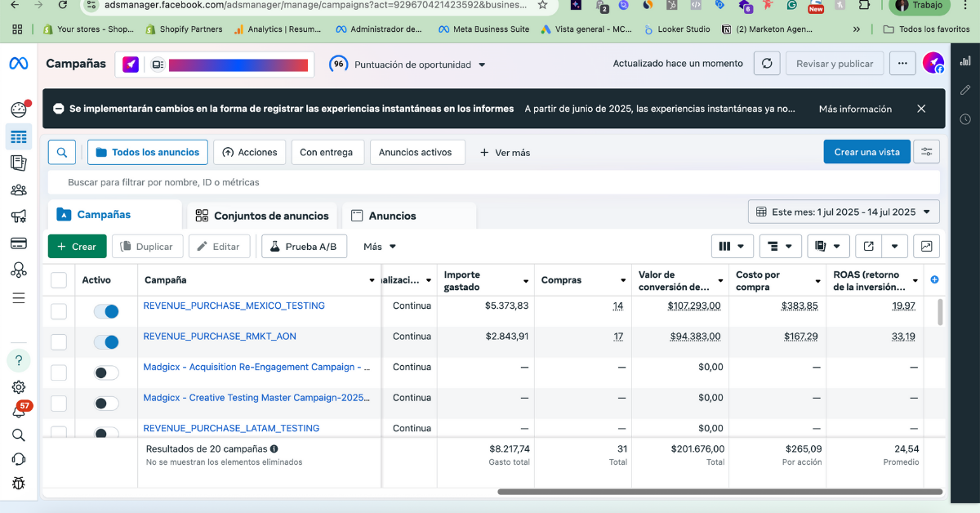Open the ad account selector box
The width and height of the screenshot is (980, 513).
214,65
